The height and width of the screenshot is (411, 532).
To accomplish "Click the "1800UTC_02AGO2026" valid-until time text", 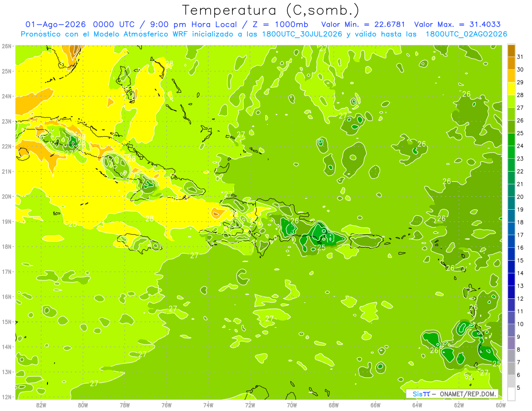I will (466, 34).
